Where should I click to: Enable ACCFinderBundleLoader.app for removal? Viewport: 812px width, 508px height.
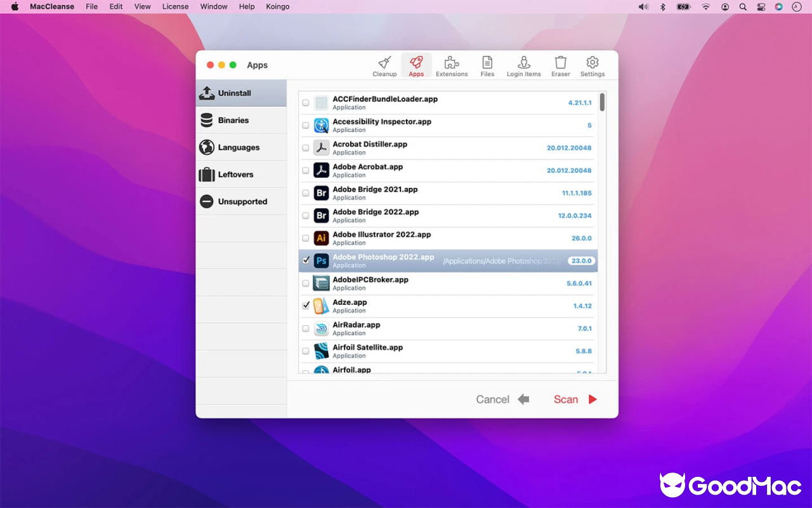[305, 102]
